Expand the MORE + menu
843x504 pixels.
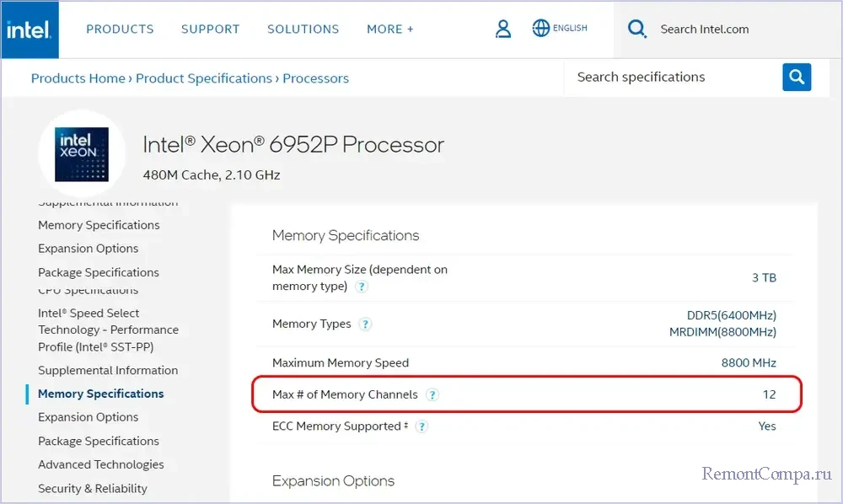[389, 29]
